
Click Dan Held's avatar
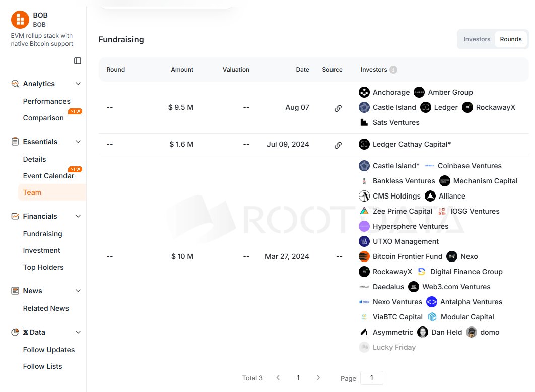click(x=422, y=332)
